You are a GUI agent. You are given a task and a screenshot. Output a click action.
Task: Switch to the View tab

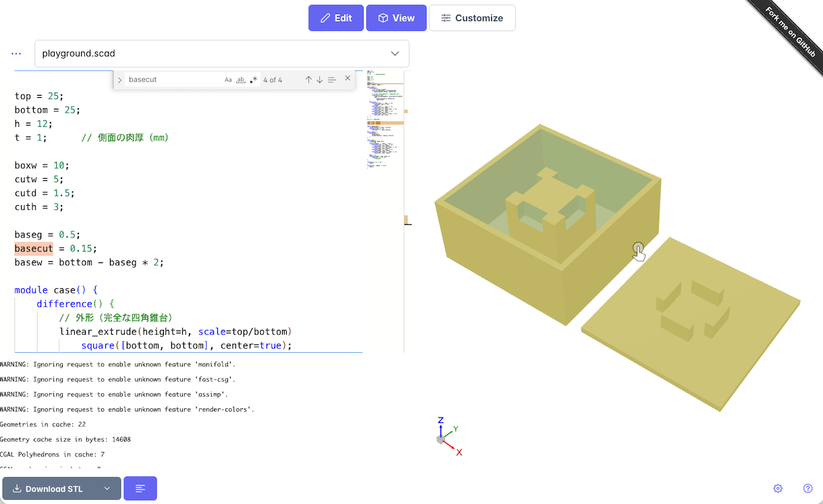point(396,18)
